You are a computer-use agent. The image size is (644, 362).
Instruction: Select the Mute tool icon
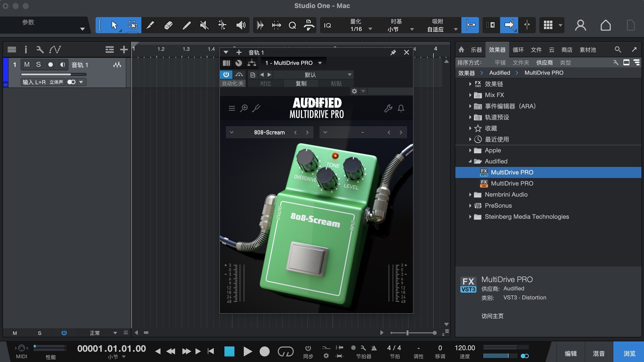[204, 25]
